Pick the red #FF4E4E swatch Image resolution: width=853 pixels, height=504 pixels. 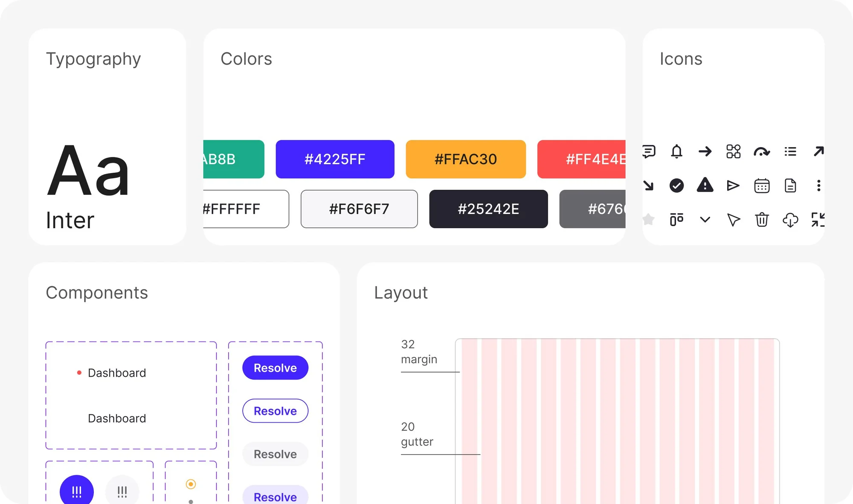click(581, 159)
